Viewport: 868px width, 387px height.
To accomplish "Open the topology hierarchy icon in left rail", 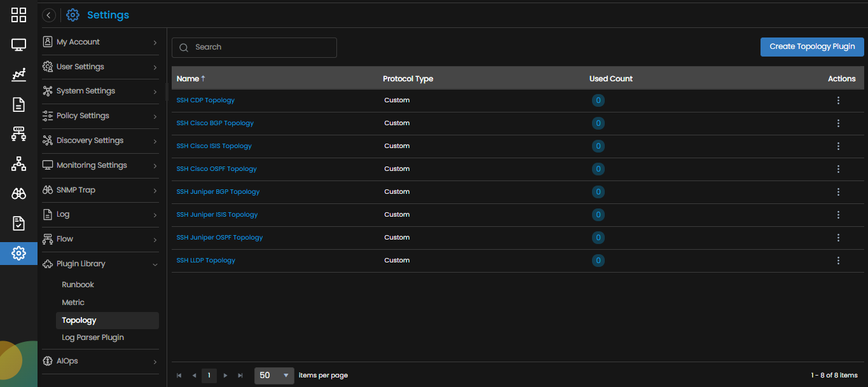I will tap(18, 164).
